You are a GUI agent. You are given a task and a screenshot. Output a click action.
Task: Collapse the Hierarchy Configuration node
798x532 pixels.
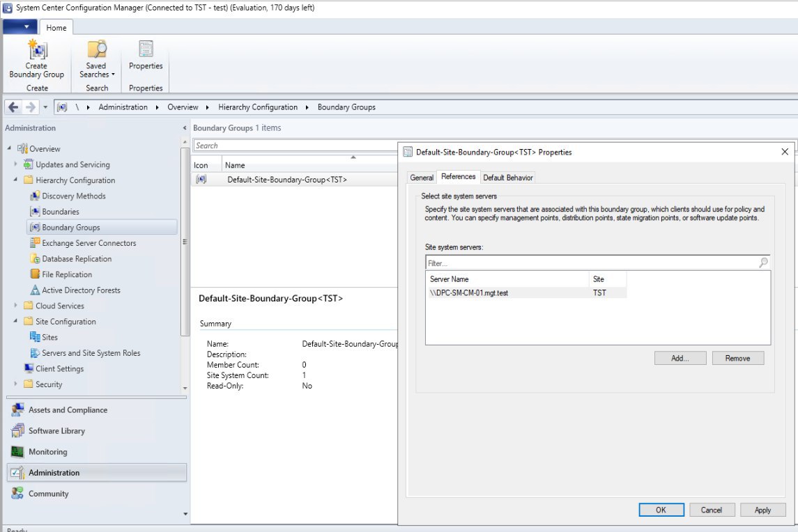(15, 180)
